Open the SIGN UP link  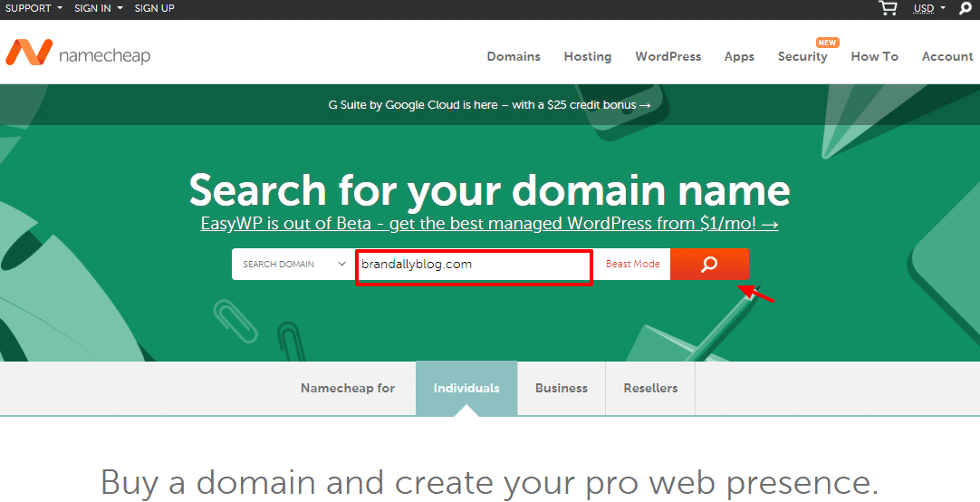coord(154,8)
